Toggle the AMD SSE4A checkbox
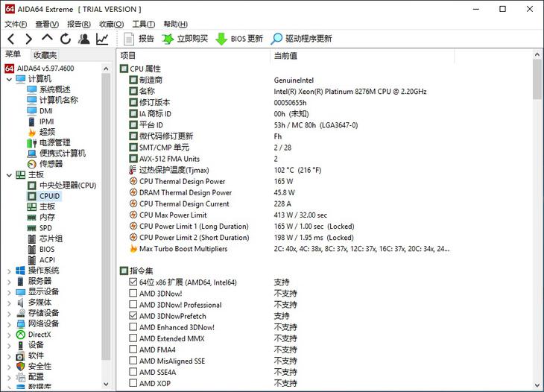544x392 pixels. coord(133,372)
